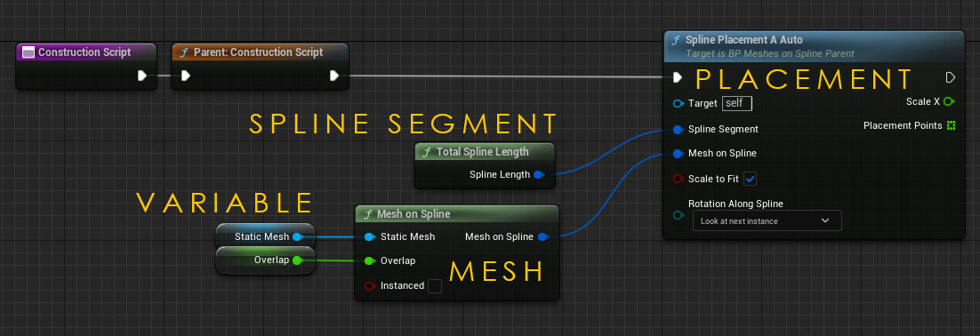Click Spline Length output pin

click(538, 175)
